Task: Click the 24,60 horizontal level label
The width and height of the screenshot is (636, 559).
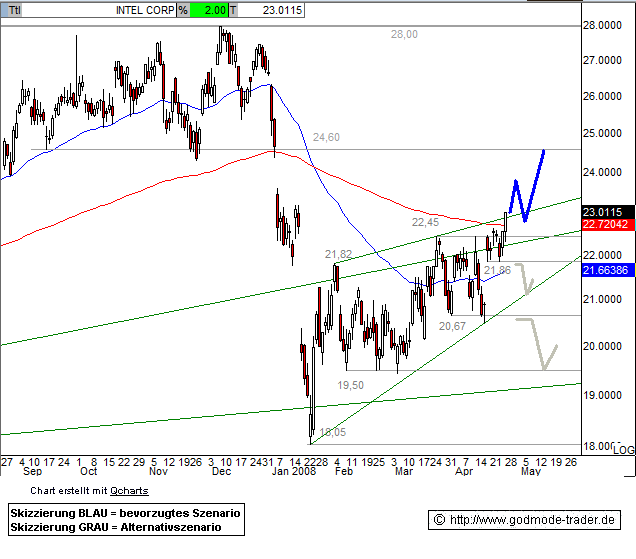Action: [x=326, y=138]
